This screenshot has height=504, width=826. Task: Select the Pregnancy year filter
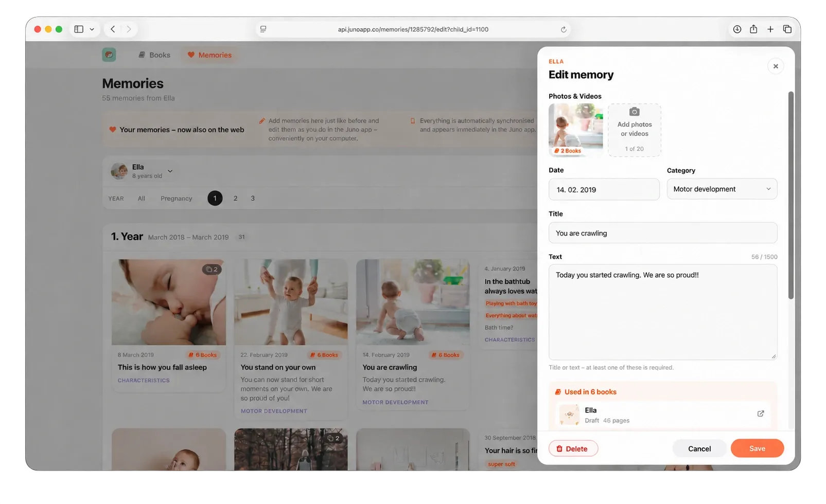tap(176, 199)
